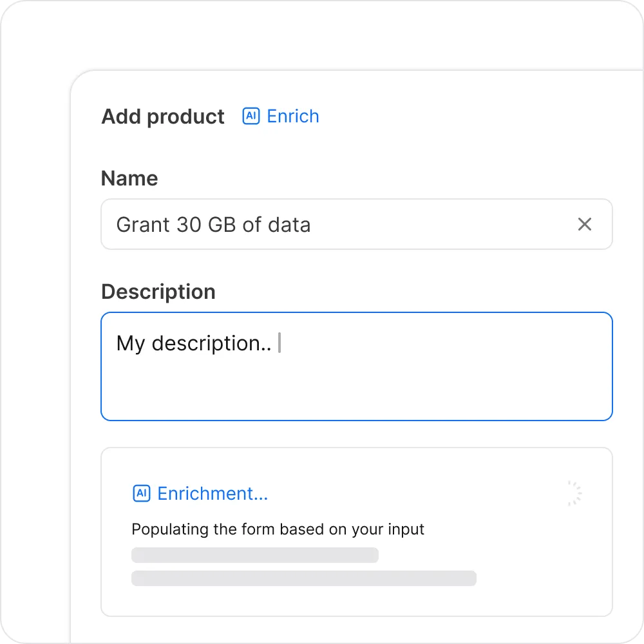Viewport: 644px width, 644px height.
Task: Click the shorter loading placeholder bar
Action: pos(255,555)
